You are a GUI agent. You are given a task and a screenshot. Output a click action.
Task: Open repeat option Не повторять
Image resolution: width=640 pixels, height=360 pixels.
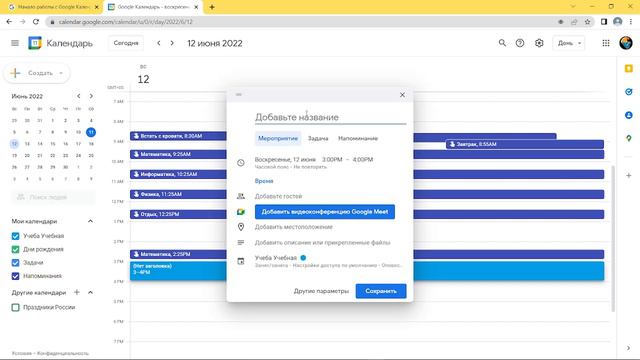pyautogui.click(x=310, y=167)
